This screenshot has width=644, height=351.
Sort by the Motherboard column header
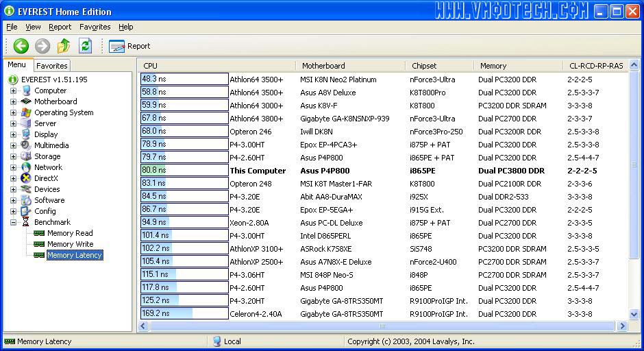coord(351,66)
